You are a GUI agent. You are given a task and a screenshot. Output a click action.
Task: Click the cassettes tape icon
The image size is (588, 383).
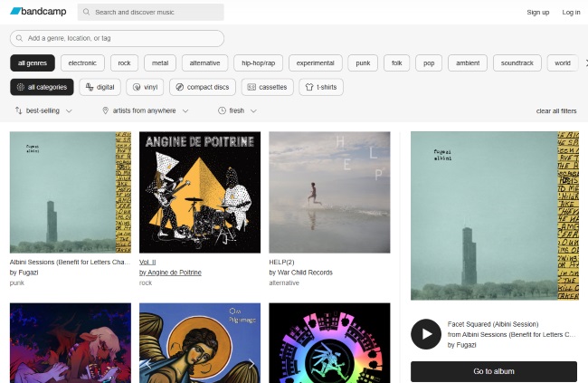pyautogui.click(x=251, y=87)
